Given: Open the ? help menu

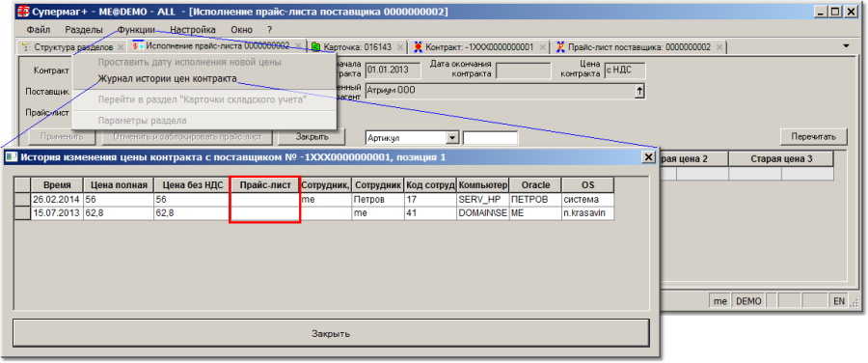Looking at the screenshot, I should 270,30.
